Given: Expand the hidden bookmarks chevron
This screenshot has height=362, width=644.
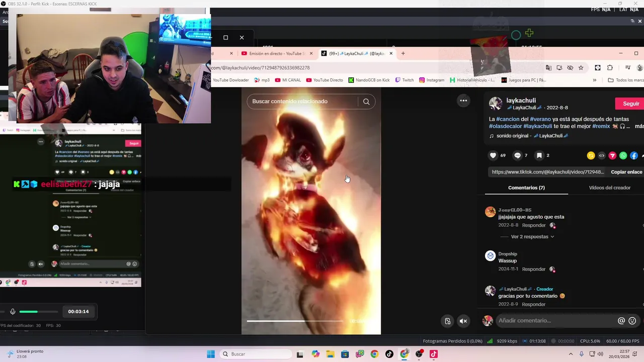Looking at the screenshot, I should 594,80.
